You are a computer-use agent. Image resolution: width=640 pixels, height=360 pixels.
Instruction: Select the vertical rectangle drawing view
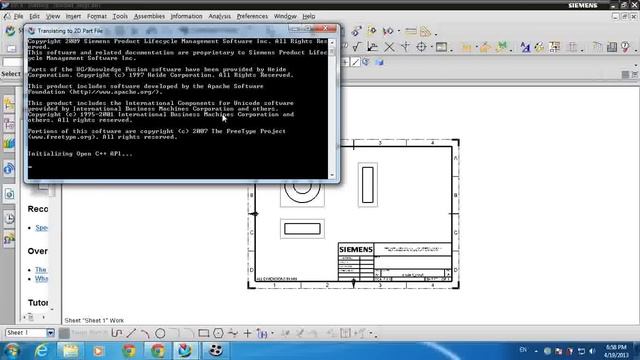click(367, 184)
